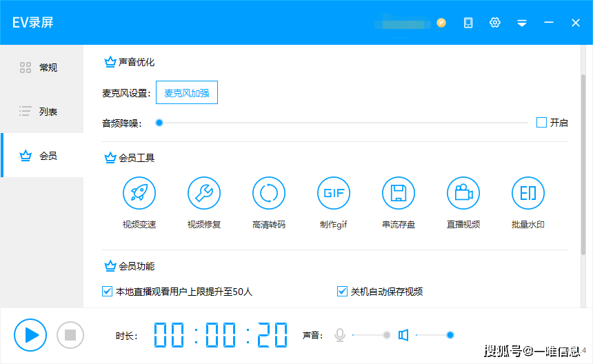
Task: Launch the 视频修复 wrench tool
Action: point(204,194)
